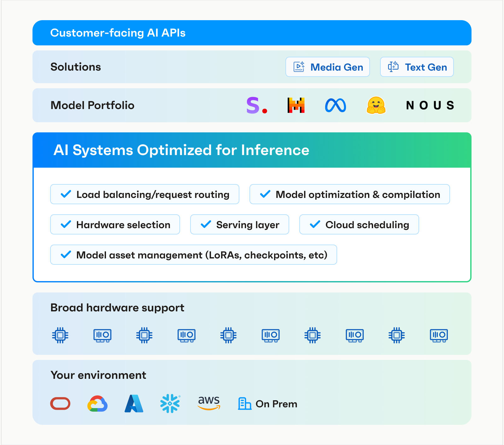Select the Serving layer chip
The height and width of the screenshot is (445, 504).
click(240, 224)
